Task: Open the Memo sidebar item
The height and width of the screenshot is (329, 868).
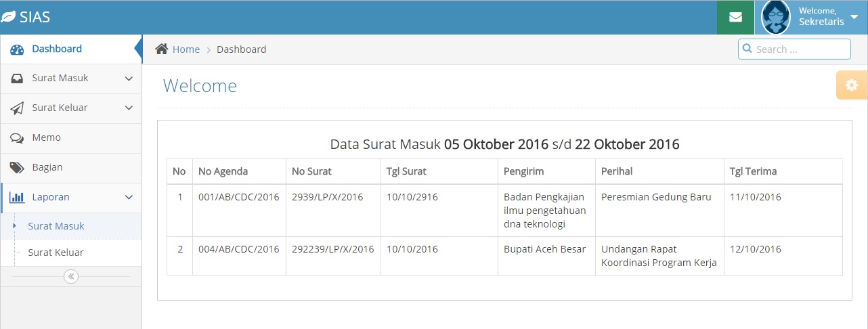Action: point(71,137)
